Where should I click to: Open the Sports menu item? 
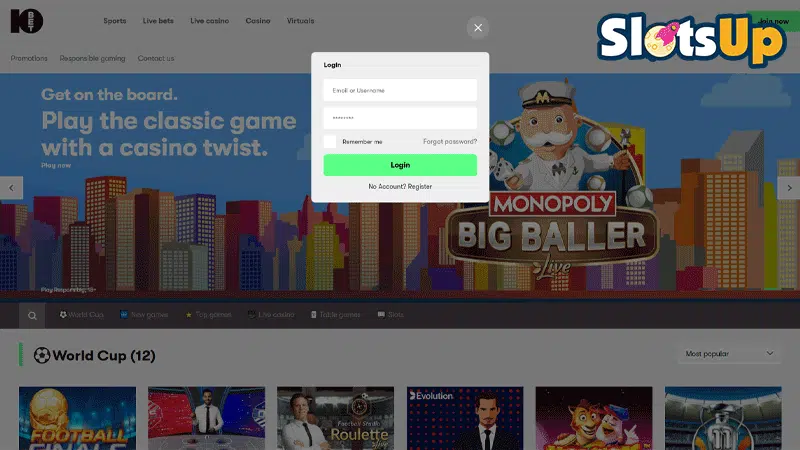[115, 21]
